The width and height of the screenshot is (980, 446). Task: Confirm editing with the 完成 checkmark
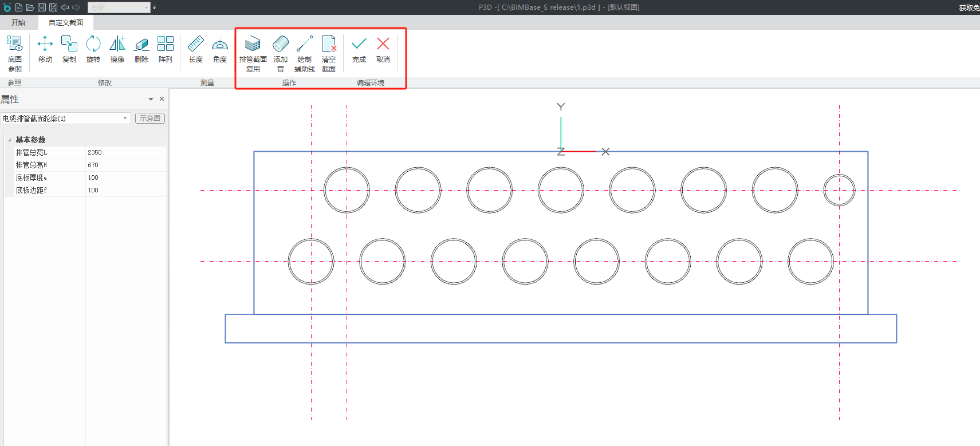coord(359,49)
